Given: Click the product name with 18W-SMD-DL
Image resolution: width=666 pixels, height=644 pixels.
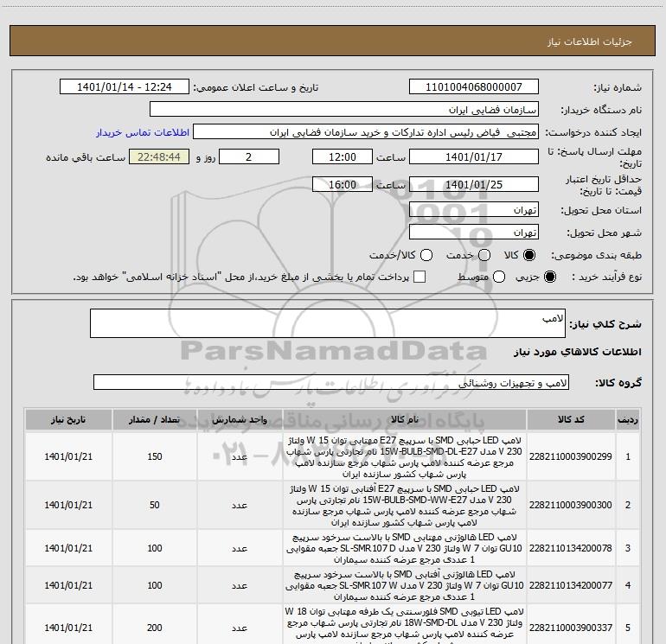Looking at the screenshot, I should (x=405, y=625).
